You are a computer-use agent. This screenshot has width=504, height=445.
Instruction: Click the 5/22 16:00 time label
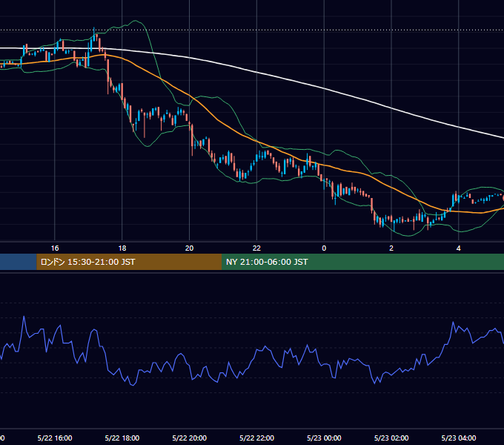(55, 438)
